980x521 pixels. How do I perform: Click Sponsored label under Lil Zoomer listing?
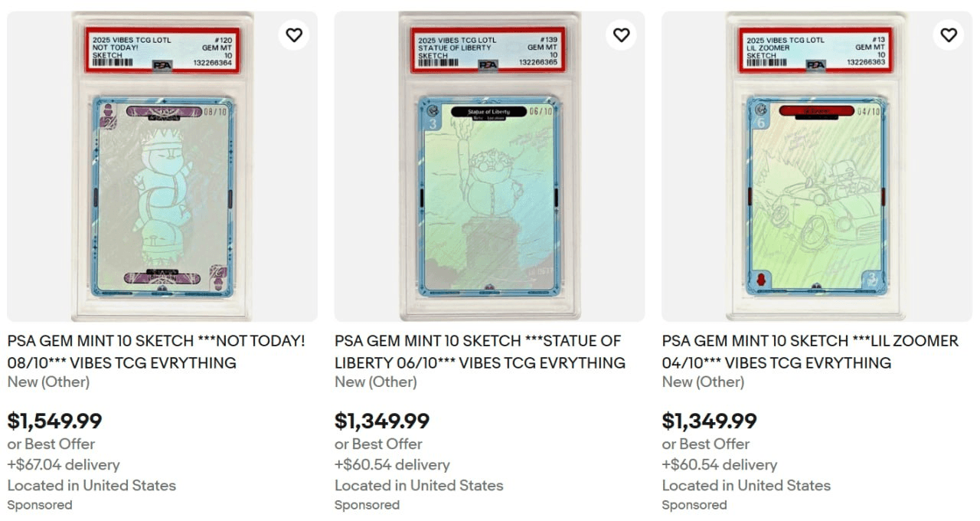694,505
